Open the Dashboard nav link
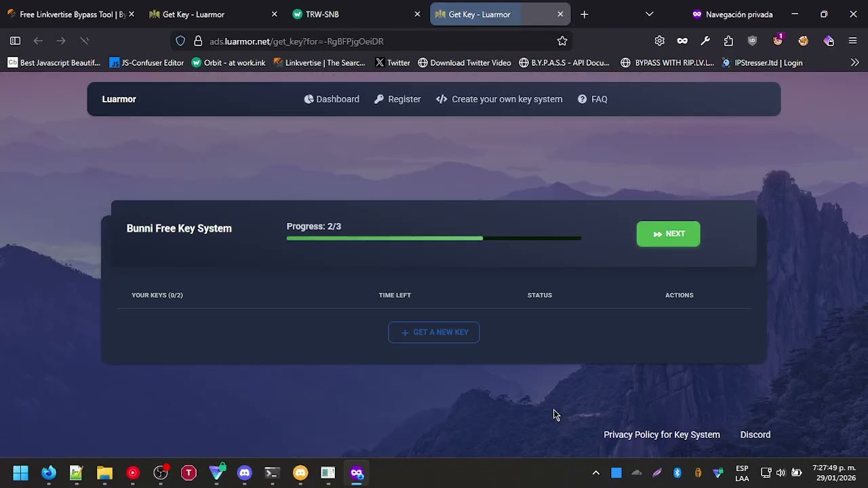The height and width of the screenshot is (488, 868). 332,99
